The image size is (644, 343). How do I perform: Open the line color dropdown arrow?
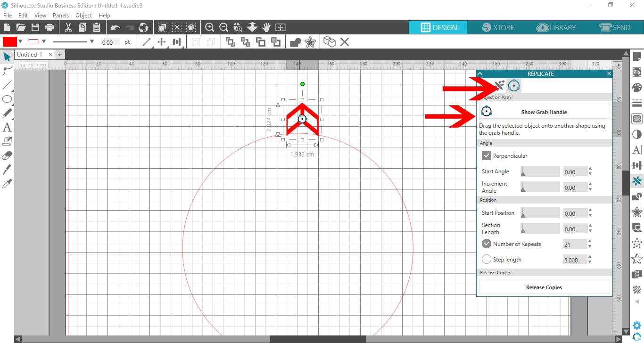tap(44, 41)
